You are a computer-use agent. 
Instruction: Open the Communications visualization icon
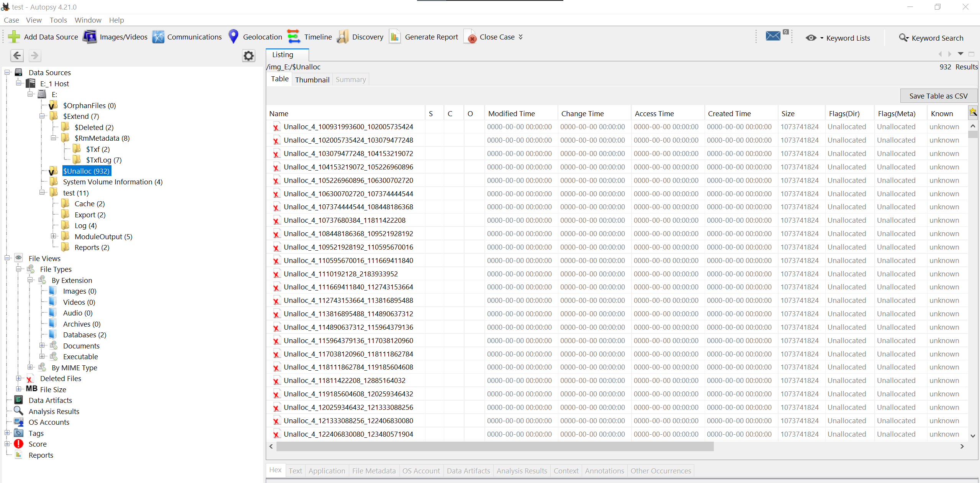coord(158,37)
